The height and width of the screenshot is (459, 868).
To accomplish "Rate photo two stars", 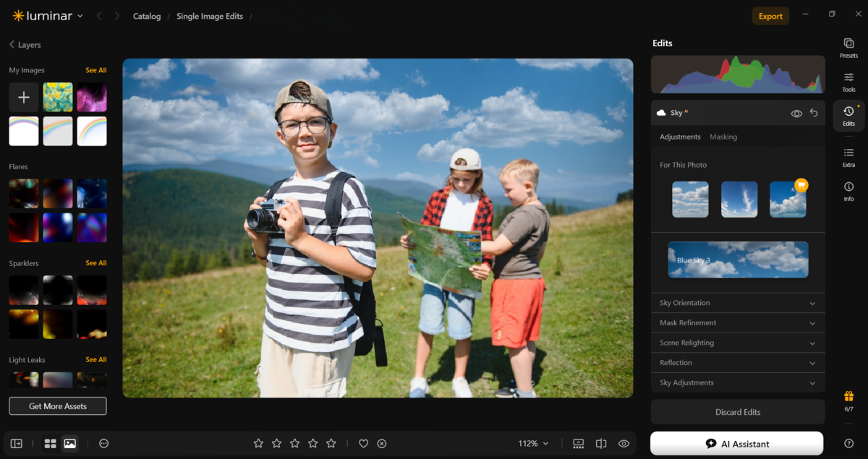I will [x=276, y=443].
